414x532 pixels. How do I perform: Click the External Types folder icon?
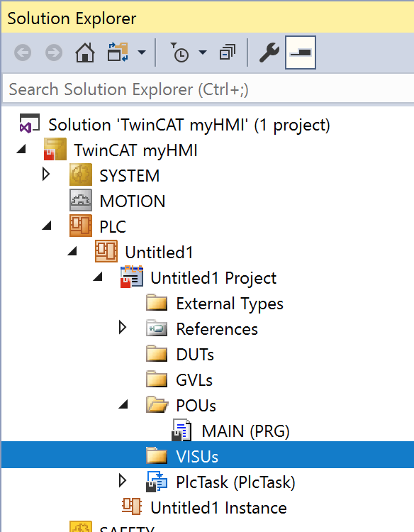tap(157, 303)
